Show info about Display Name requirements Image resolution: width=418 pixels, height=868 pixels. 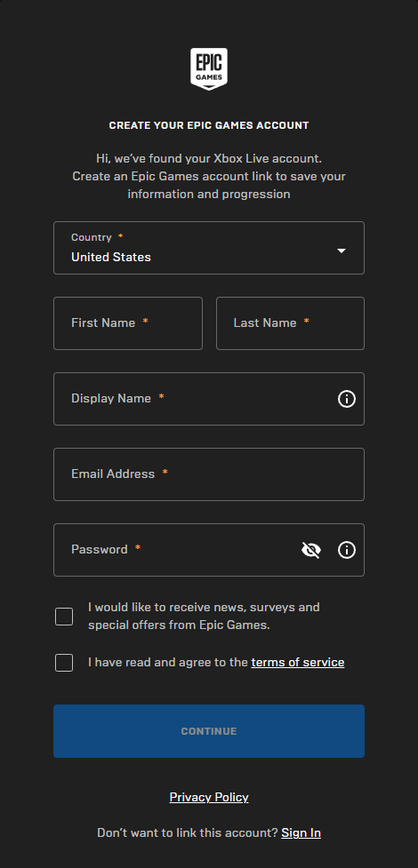347,399
